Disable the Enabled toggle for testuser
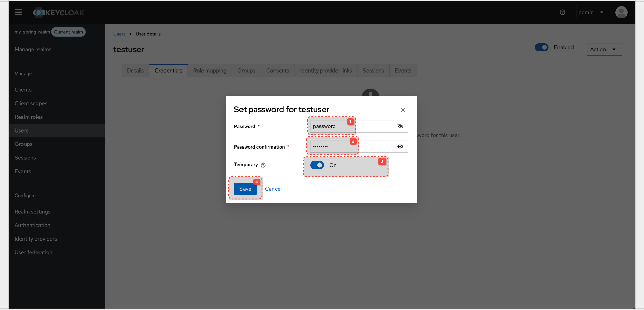Viewport: 644px width, 310px height. tap(541, 47)
